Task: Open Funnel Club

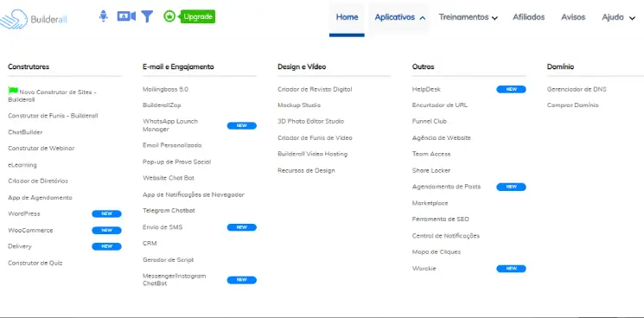Action: pos(430,121)
